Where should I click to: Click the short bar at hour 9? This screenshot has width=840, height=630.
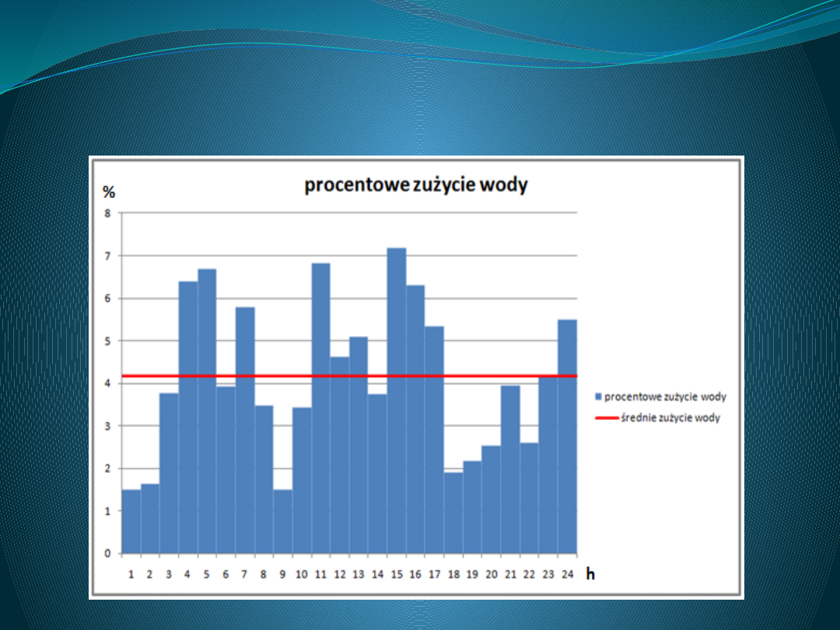(x=282, y=521)
